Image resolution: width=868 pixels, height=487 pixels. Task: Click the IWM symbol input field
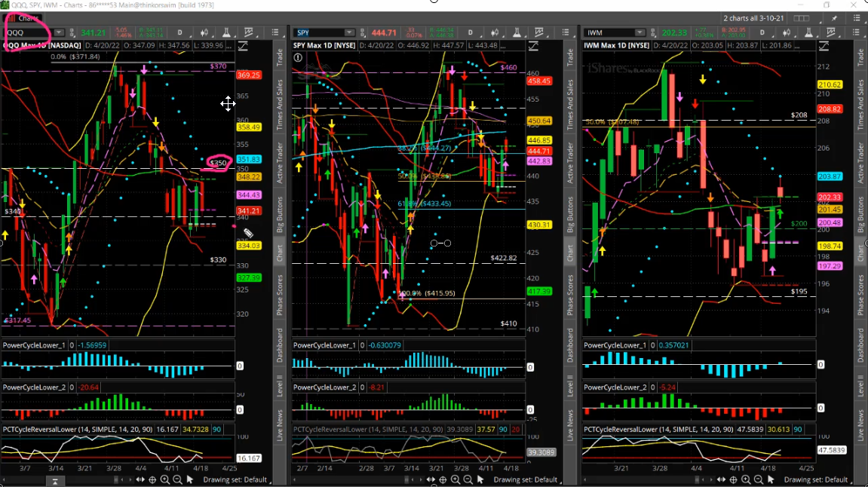coord(610,32)
